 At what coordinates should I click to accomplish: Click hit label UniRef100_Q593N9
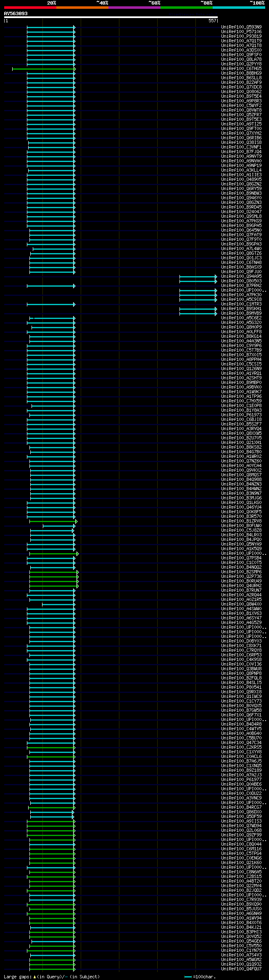pyautogui.click(x=241, y=27)
